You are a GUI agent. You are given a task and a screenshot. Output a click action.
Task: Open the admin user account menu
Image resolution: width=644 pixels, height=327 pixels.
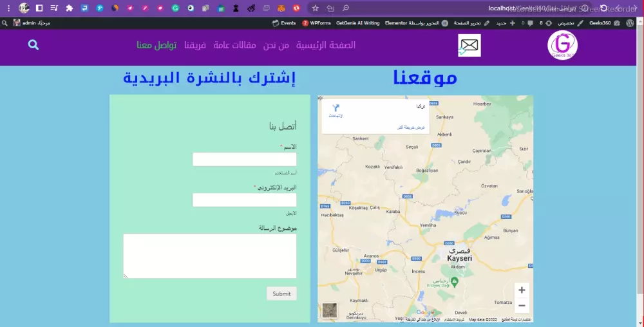32,23
